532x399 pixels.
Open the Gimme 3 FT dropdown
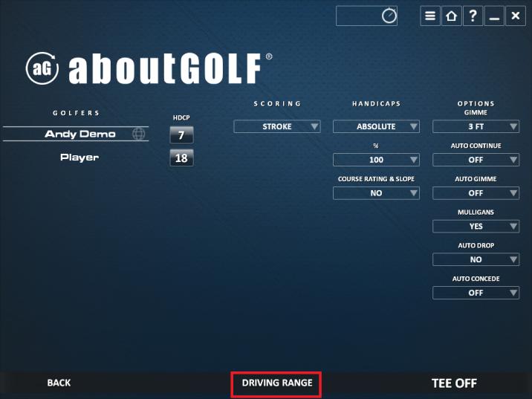pos(476,126)
